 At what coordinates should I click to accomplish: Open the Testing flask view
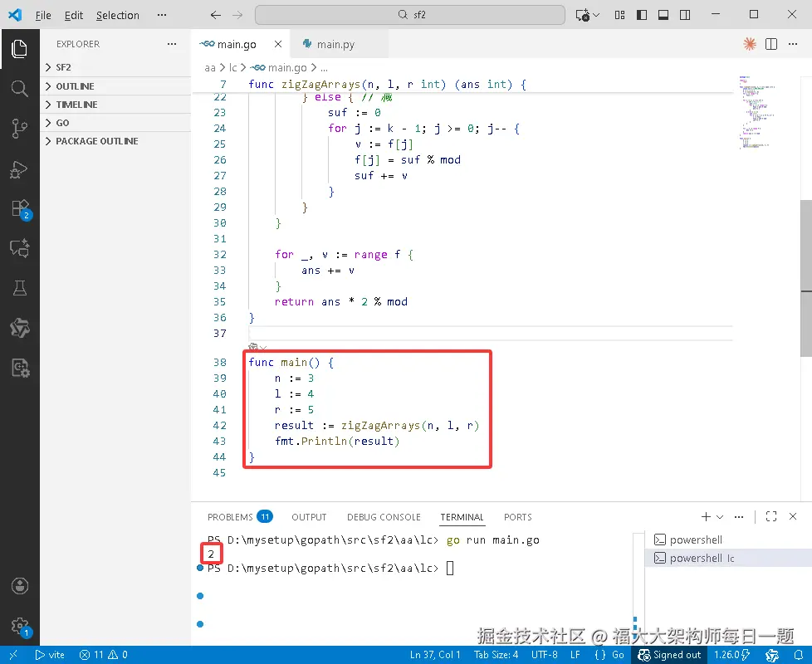pos(19,288)
